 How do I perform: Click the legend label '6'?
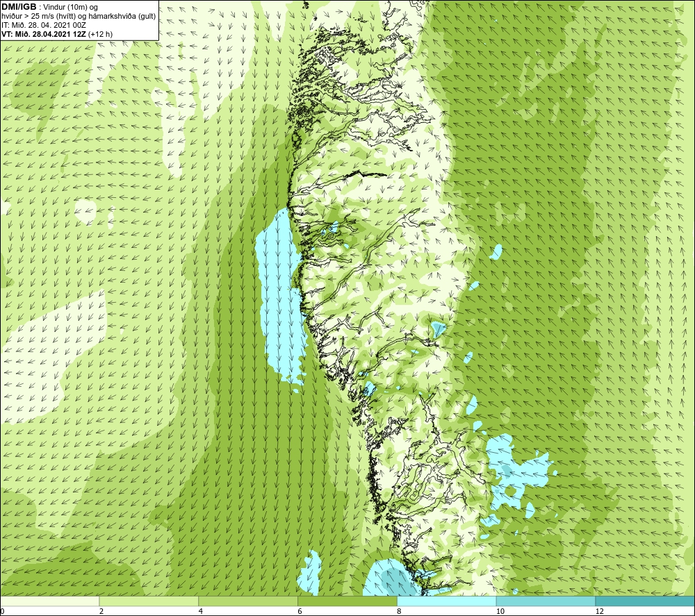300,611
